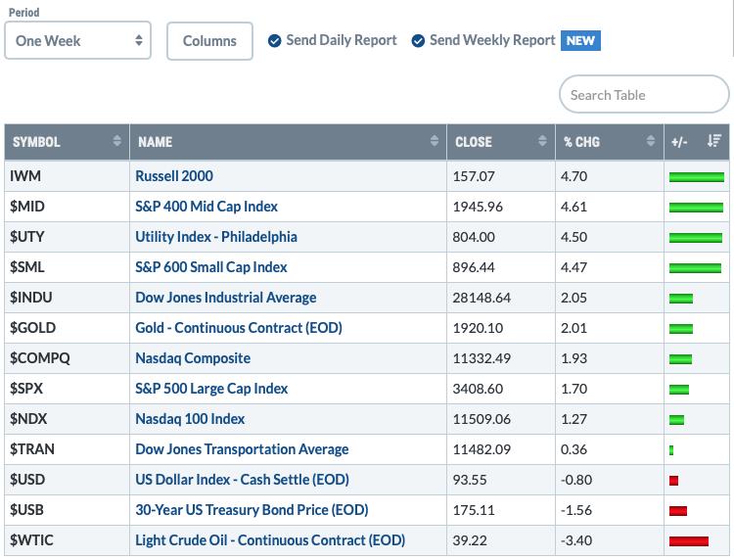Toggle Send Weekly Report checkbox
The height and width of the screenshot is (560, 734).
(x=418, y=41)
